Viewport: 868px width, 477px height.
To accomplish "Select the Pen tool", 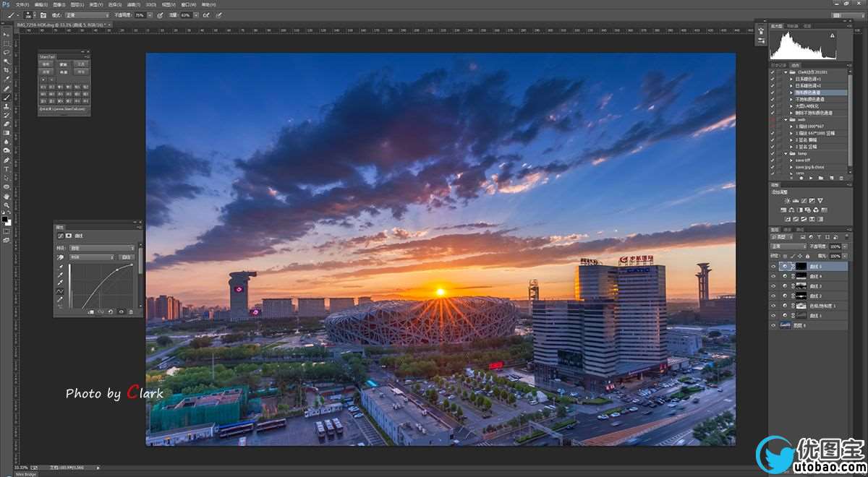I will [7, 160].
